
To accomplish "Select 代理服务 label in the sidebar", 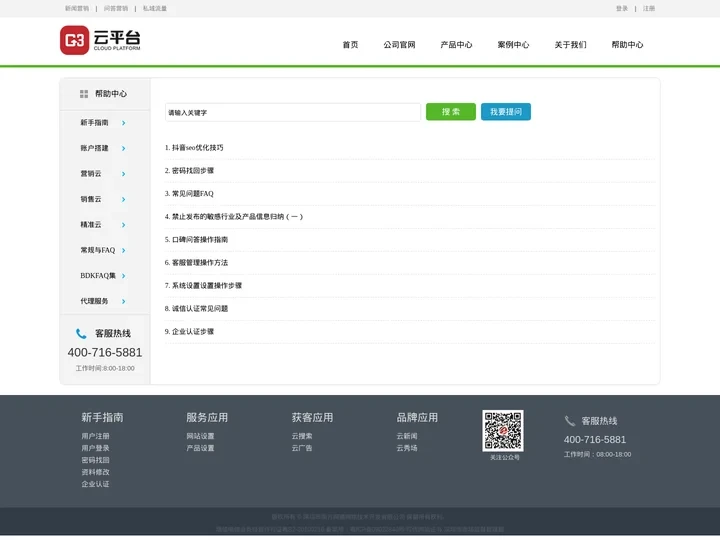I will [x=95, y=301].
